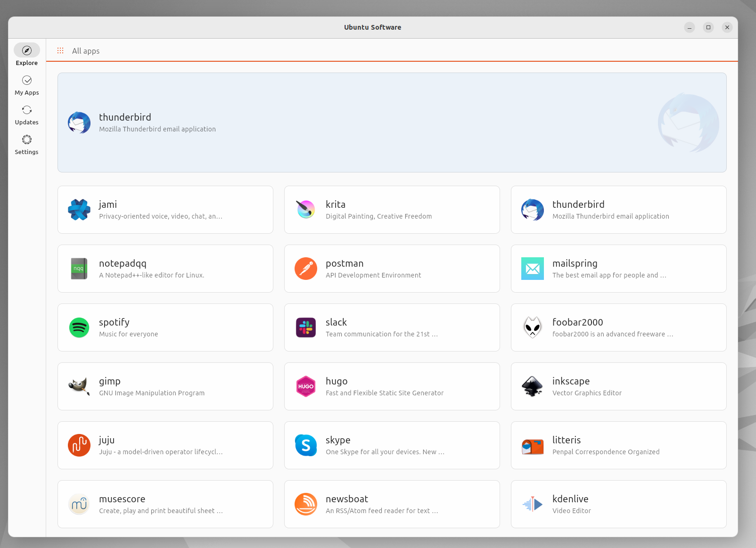
Task: Maximize the Ubuntu Software window
Action: pos(708,27)
